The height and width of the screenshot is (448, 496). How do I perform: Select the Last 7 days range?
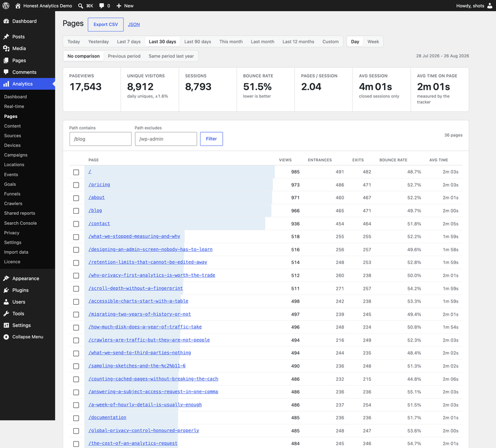click(x=129, y=41)
